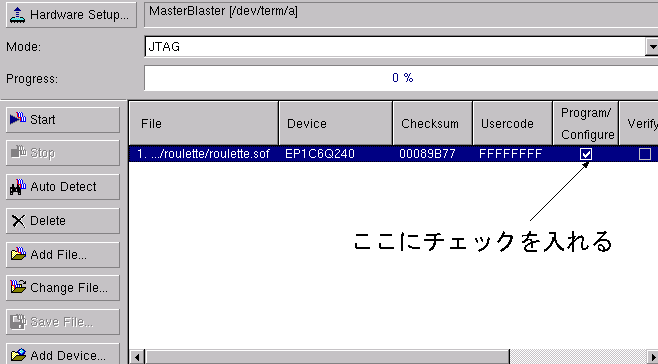Viewport: 658px width, 364px height.
Task: Click the EP1C6Q240 device cell
Action: 320,154
